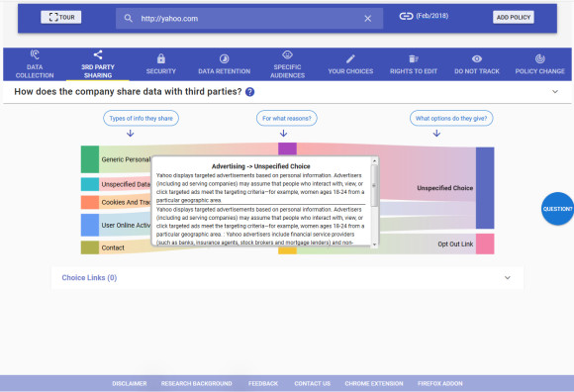Select the Specific Audiences face icon
Image resolution: width=574 pixels, height=392 pixels.
[287, 54]
